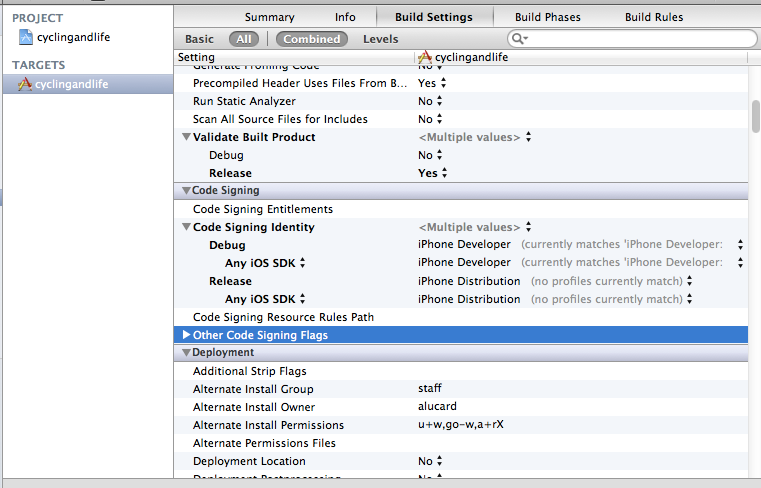Image resolution: width=761 pixels, height=488 pixels.
Task: Collapse the Code Signing section
Action: pos(186,190)
